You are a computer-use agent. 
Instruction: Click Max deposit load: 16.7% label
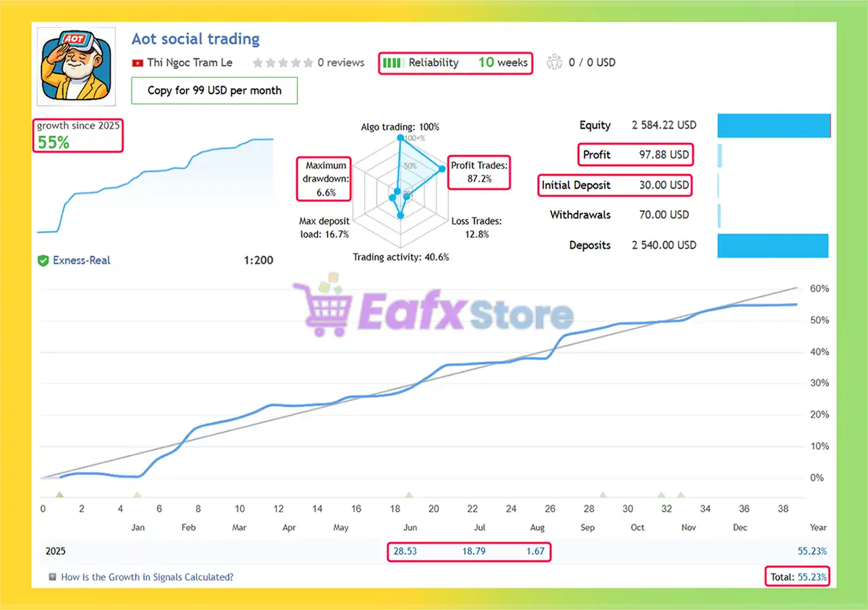tap(324, 228)
